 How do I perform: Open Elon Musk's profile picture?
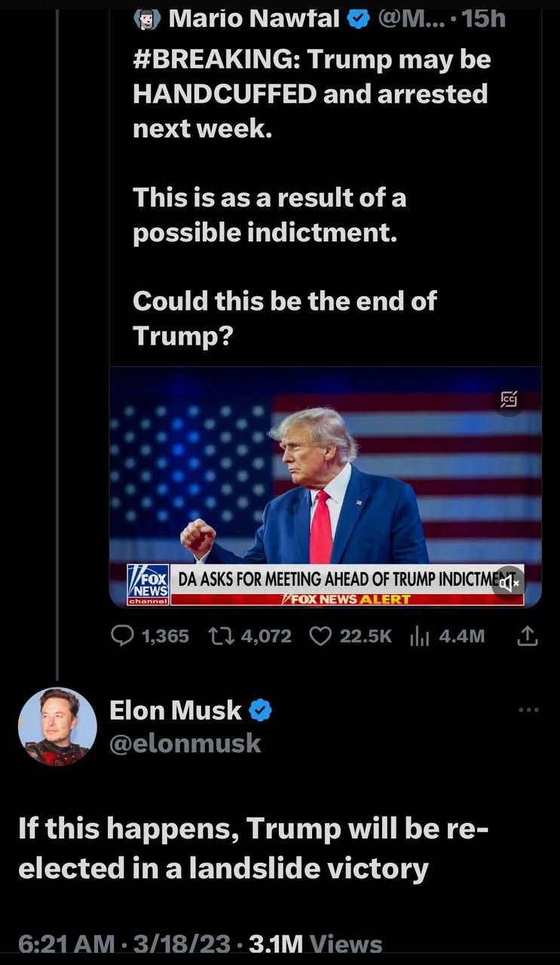[x=57, y=726]
